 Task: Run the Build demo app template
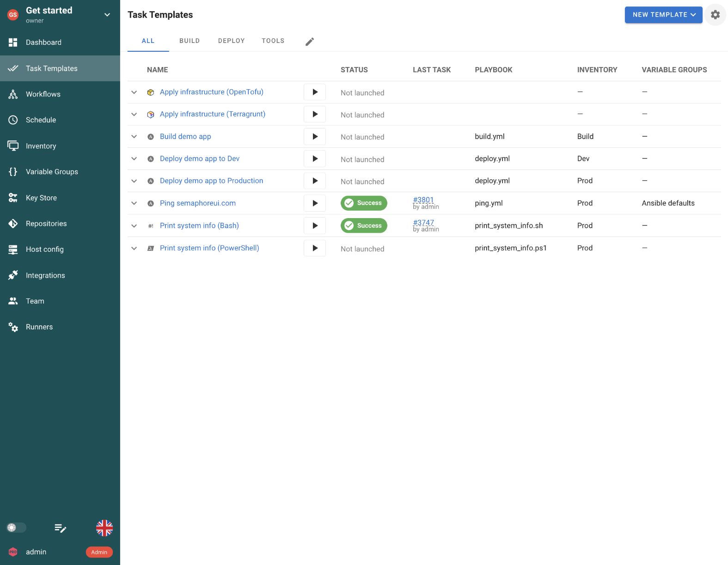[x=315, y=137]
